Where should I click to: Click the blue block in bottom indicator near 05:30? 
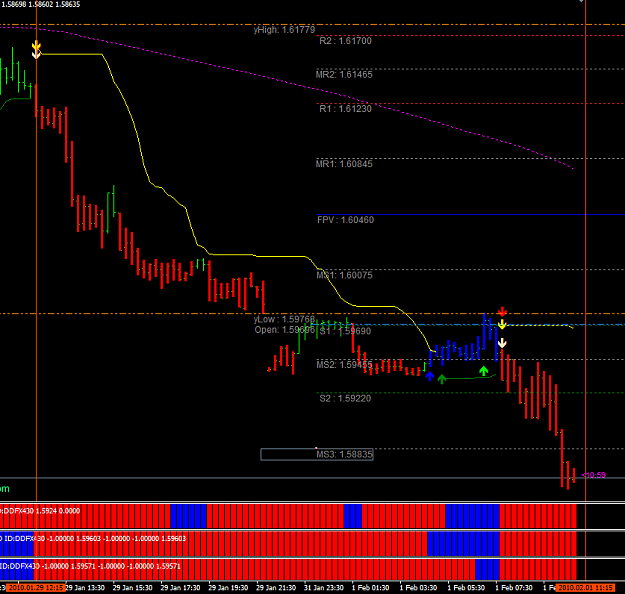pyautogui.click(x=487, y=569)
